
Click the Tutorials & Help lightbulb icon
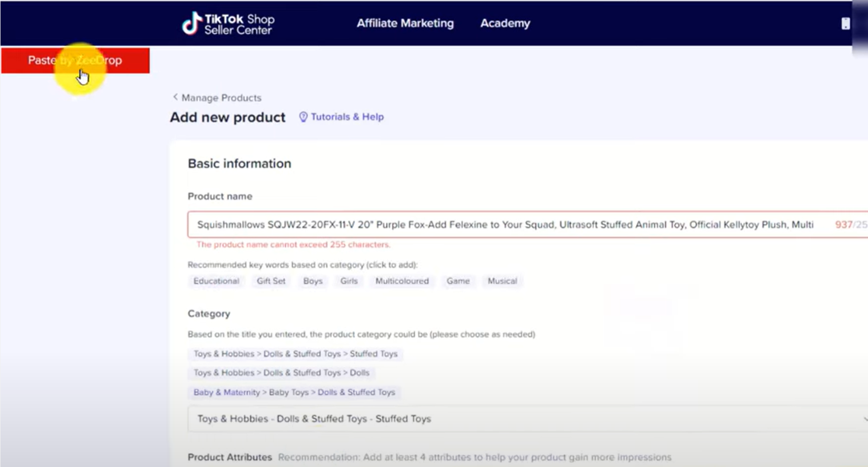(x=303, y=117)
